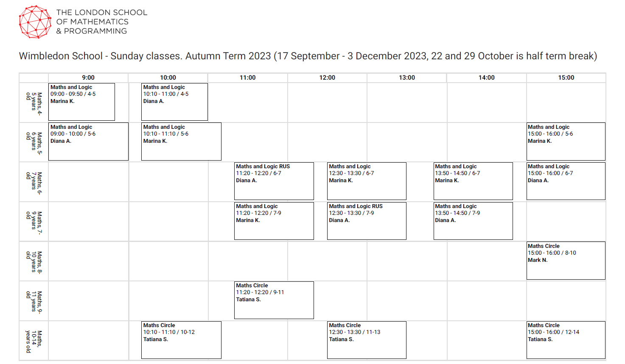Select the 9:00 time column header
Image resolution: width=625 pixels, height=364 pixels.
[88, 78]
